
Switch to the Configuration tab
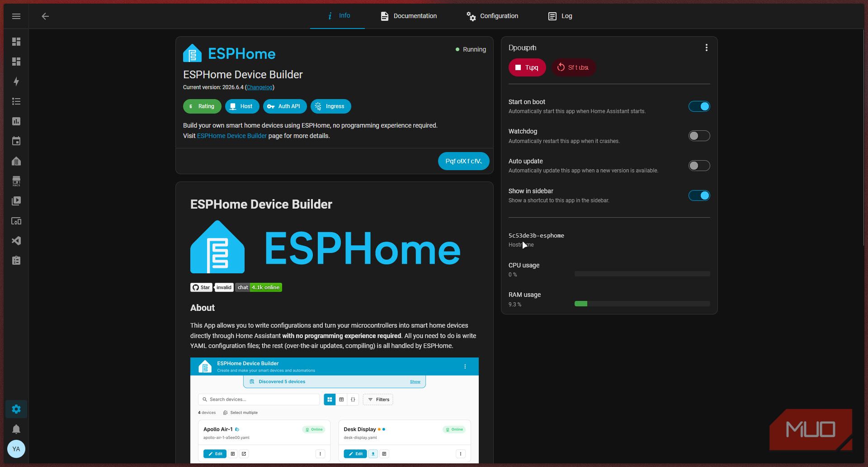[492, 16]
